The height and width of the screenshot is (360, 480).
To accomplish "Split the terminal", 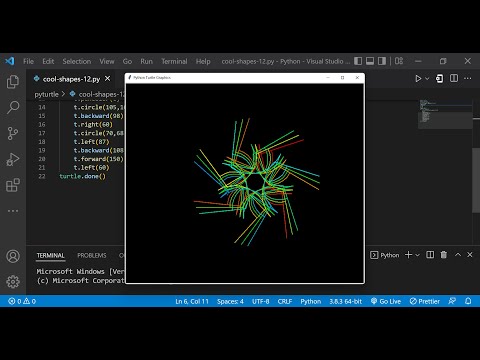I will pos(430,255).
